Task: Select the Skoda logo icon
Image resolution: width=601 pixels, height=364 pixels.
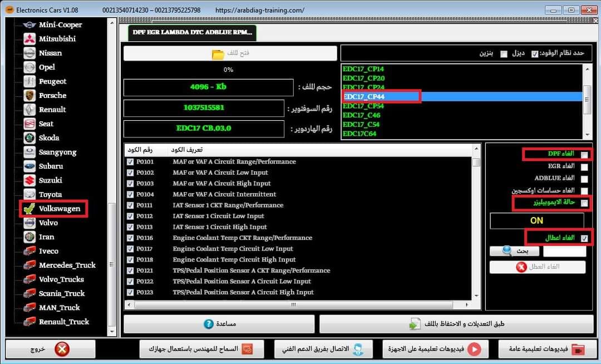Action: coord(29,138)
